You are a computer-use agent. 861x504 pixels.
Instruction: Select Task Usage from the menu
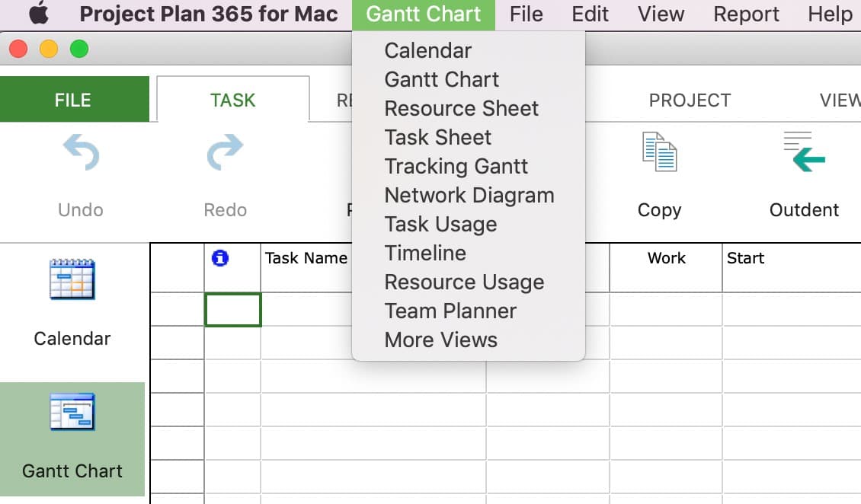440,224
